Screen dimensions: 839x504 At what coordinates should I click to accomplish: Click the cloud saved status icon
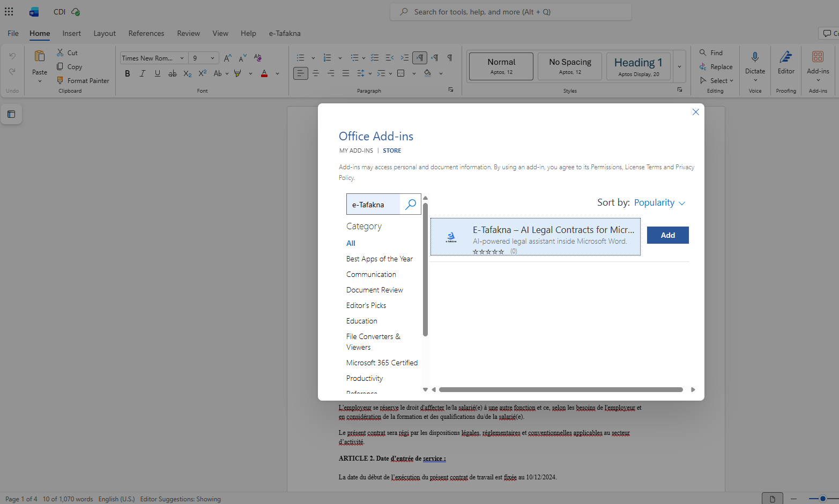[76, 12]
